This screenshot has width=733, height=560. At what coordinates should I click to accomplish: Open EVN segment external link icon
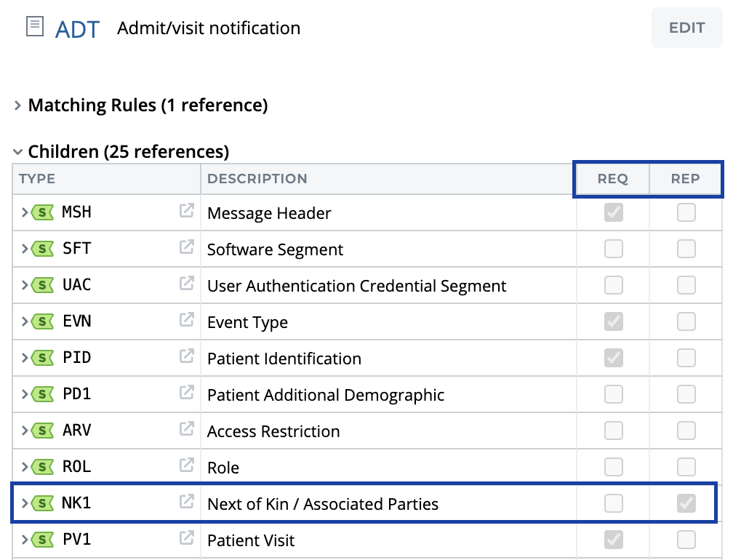click(x=187, y=321)
